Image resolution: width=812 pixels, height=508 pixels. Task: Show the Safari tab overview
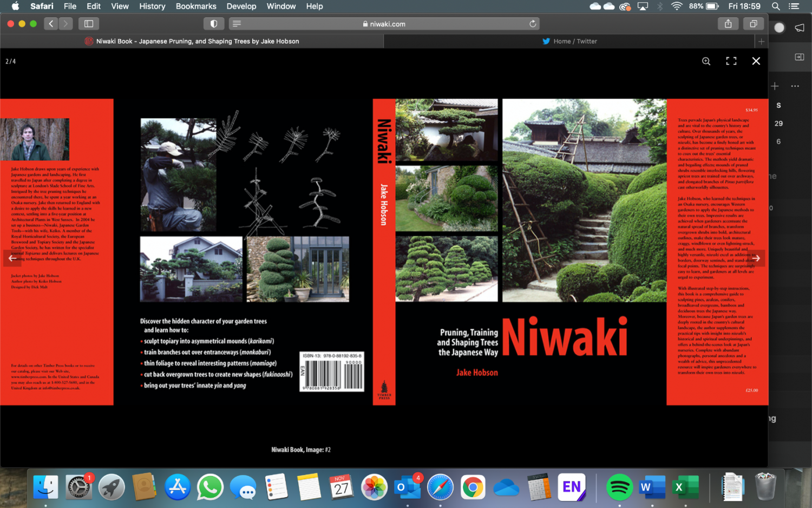coord(753,24)
